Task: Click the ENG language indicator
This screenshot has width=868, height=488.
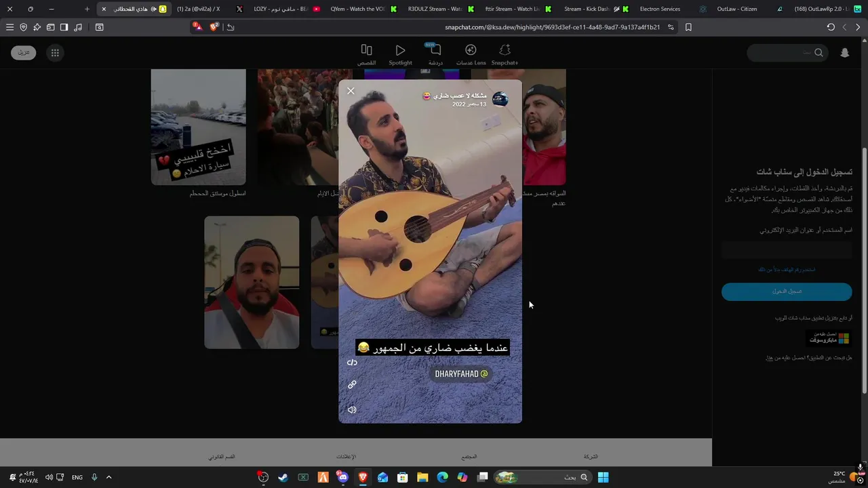Action: pyautogui.click(x=77, y=477)
